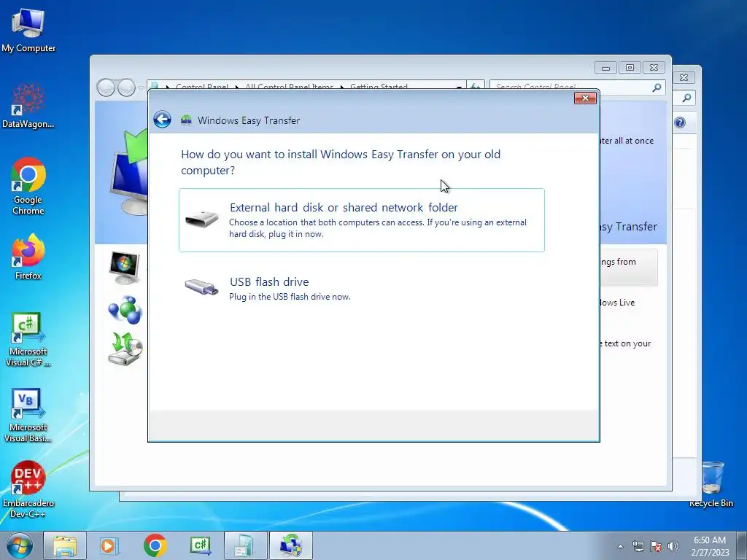Show hidden system tray icons

[620, 546]
